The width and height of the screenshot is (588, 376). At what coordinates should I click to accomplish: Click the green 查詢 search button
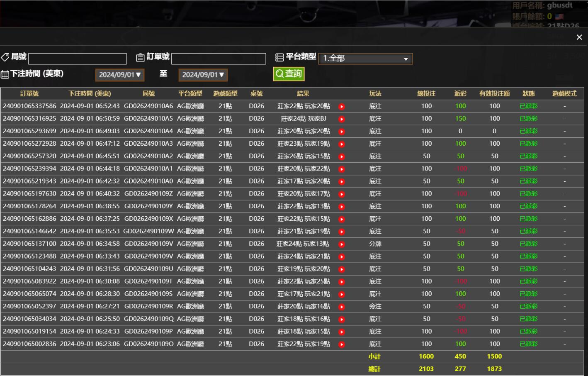(289, 74)
